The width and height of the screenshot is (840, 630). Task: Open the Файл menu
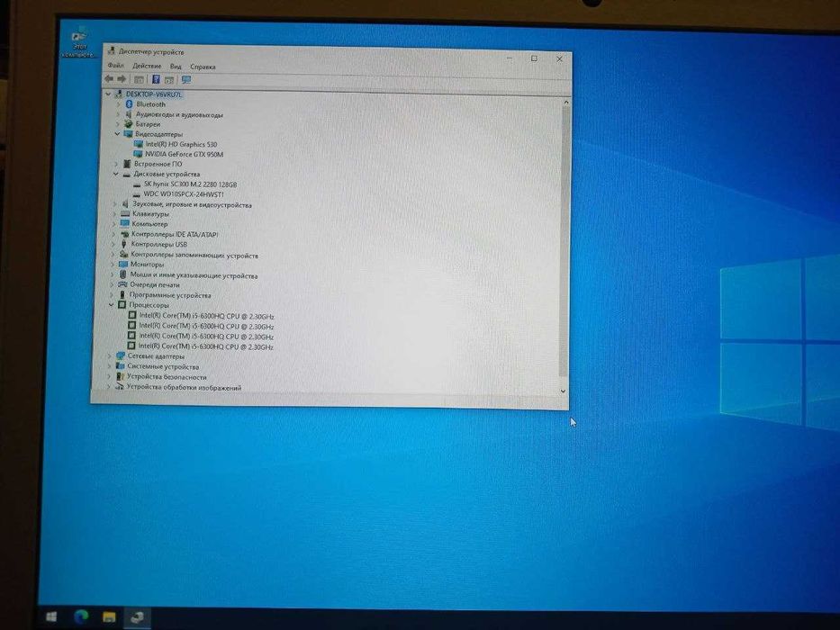pyautogui.click(x=115, y=66)
